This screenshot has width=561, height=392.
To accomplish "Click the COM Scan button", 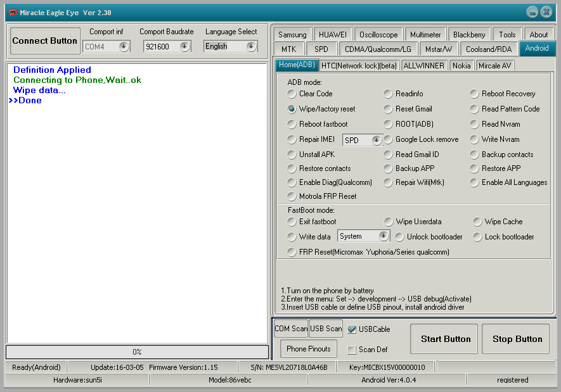I will [291, 329].
